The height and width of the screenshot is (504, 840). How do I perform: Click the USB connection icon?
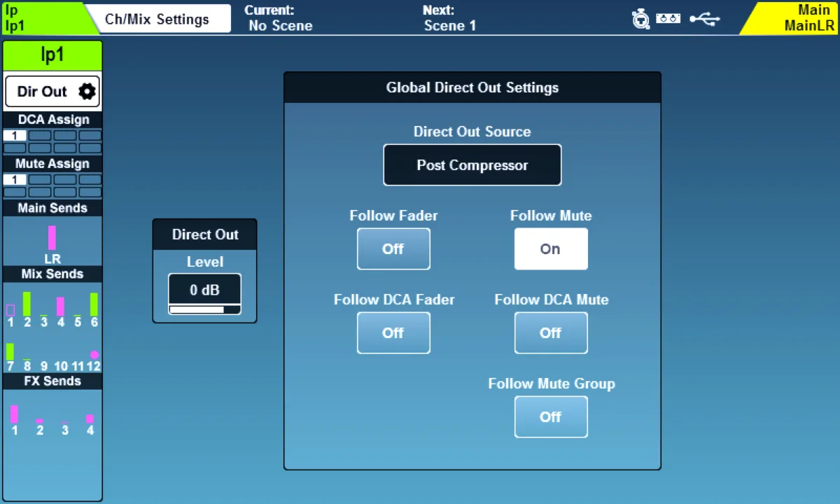coord(704,19)
